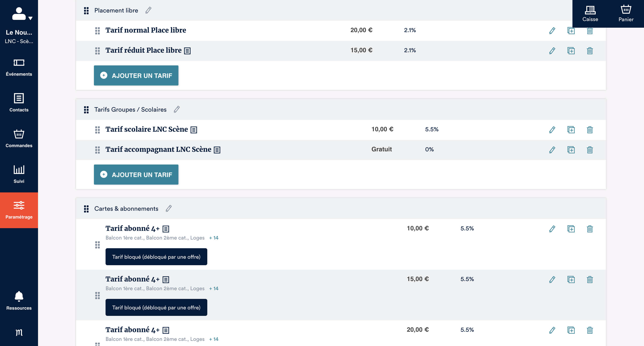Duplicate Tarif réduit Place libre
644x346 pixels.
[x=571, y=51]
